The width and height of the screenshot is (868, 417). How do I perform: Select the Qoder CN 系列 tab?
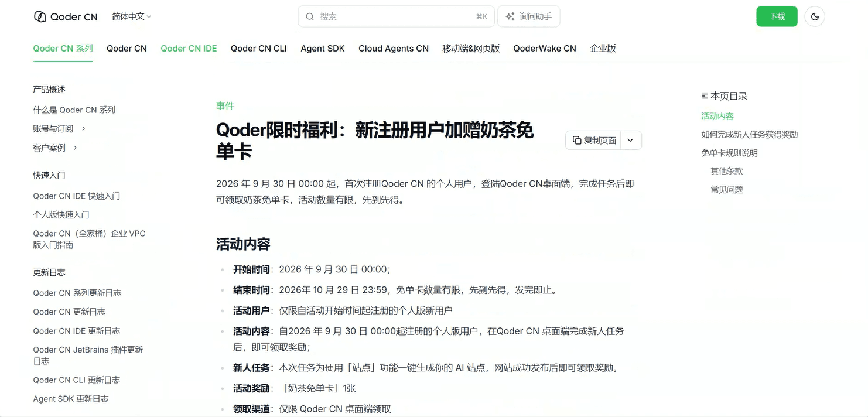[x=63, y=49]
